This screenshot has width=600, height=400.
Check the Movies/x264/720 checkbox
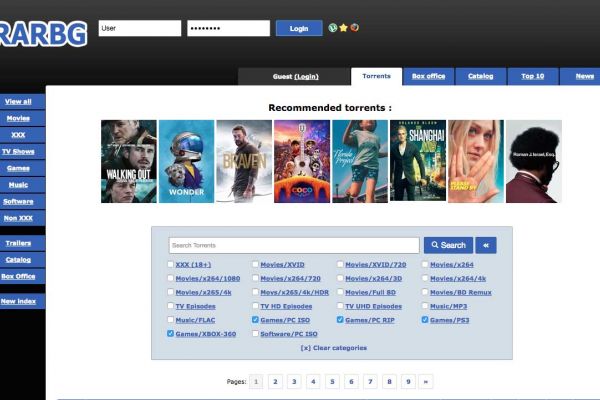(255, 278)
